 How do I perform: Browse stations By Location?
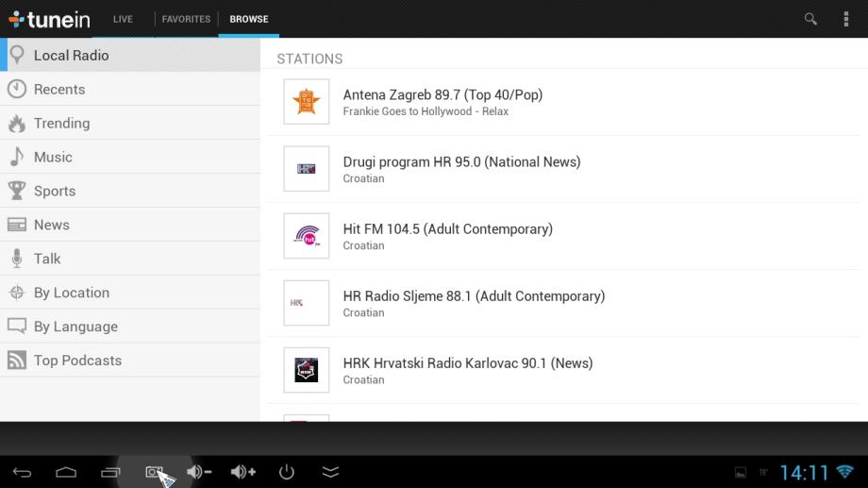click(130, 292)
